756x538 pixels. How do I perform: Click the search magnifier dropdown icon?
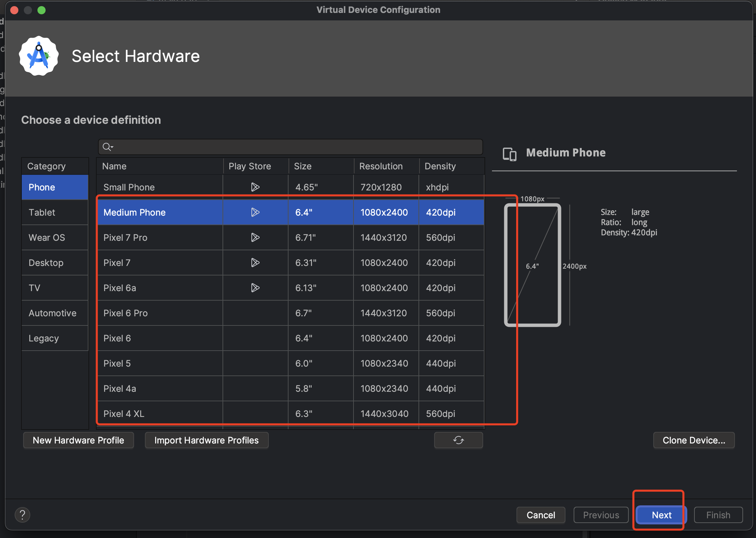[108, 147]
